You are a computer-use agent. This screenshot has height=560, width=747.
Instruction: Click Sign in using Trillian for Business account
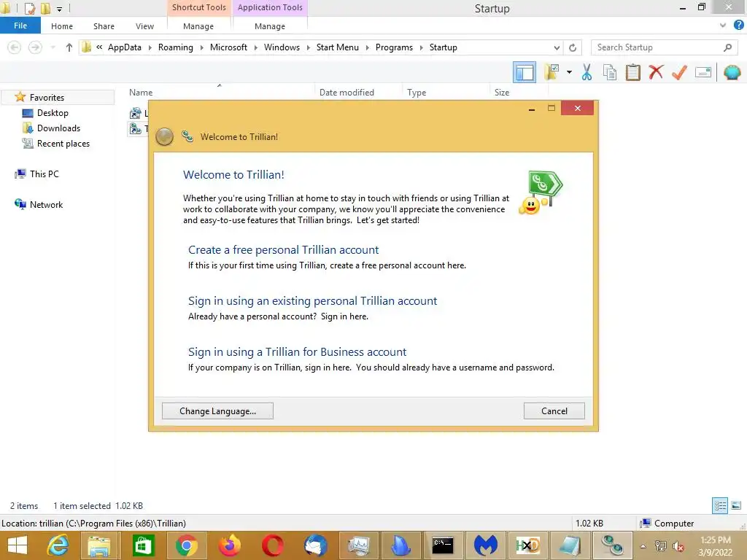pyautogui.click(x=298, y=351)
